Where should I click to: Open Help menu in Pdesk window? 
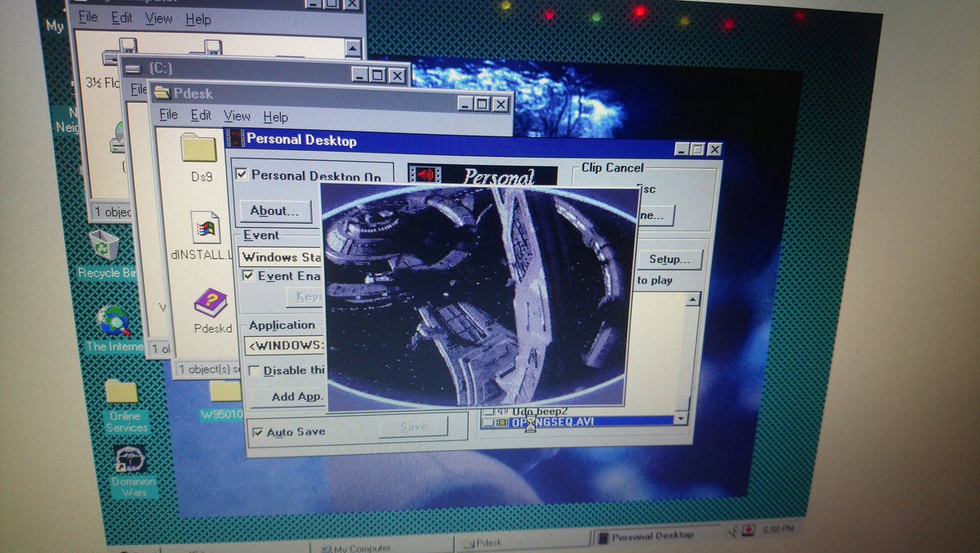[x=275, y=118]
